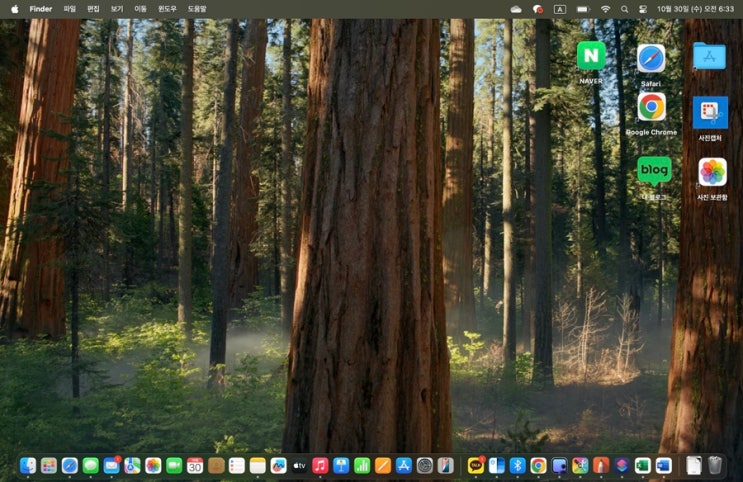
Task: Open the document stack beside Trash
Action: tap(694, 466)
